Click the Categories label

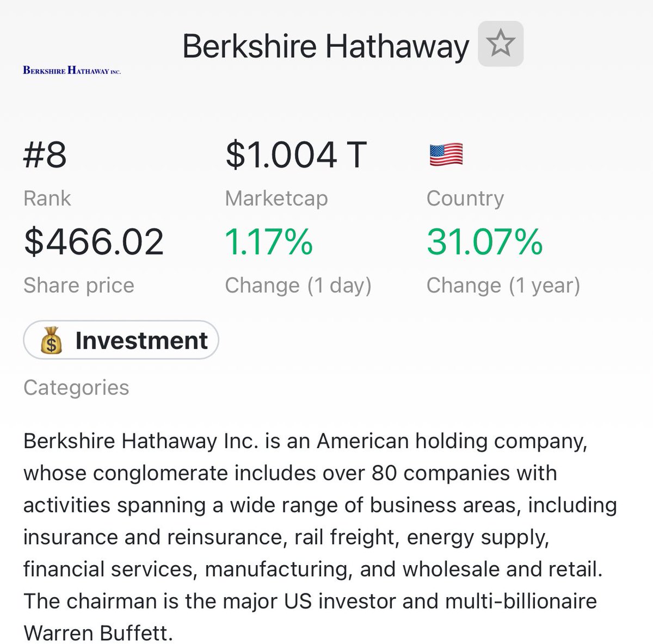click(76, 388)
